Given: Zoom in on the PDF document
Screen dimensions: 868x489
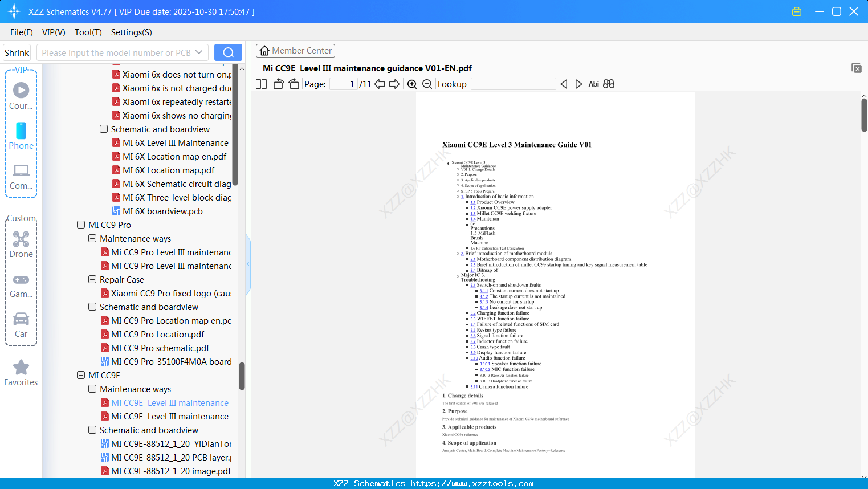Looking at the screenshot, I should coord(412,84).
